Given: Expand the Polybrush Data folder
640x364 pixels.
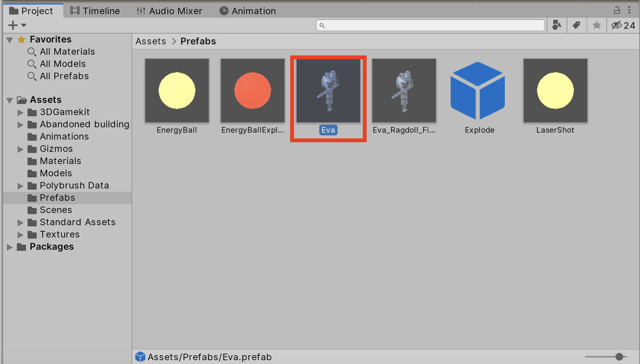Looking at the screenshot, I should pos(21,186).
